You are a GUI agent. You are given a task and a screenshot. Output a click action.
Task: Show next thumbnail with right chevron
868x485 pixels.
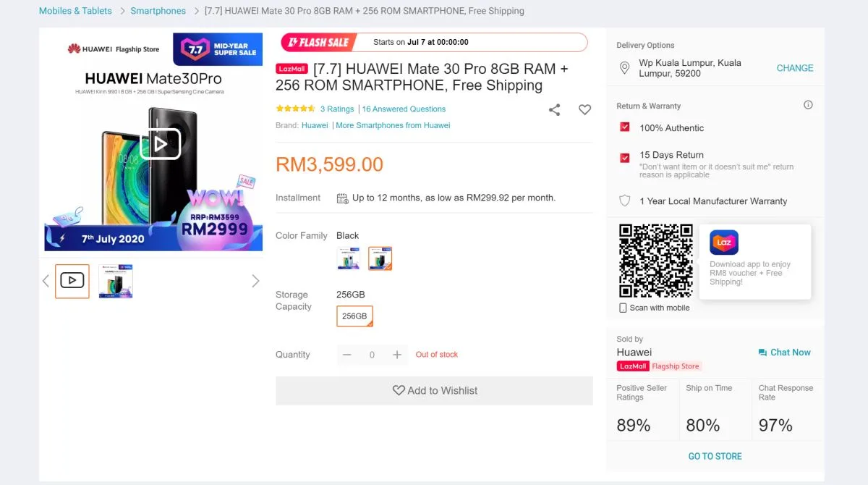click(255, 281)
